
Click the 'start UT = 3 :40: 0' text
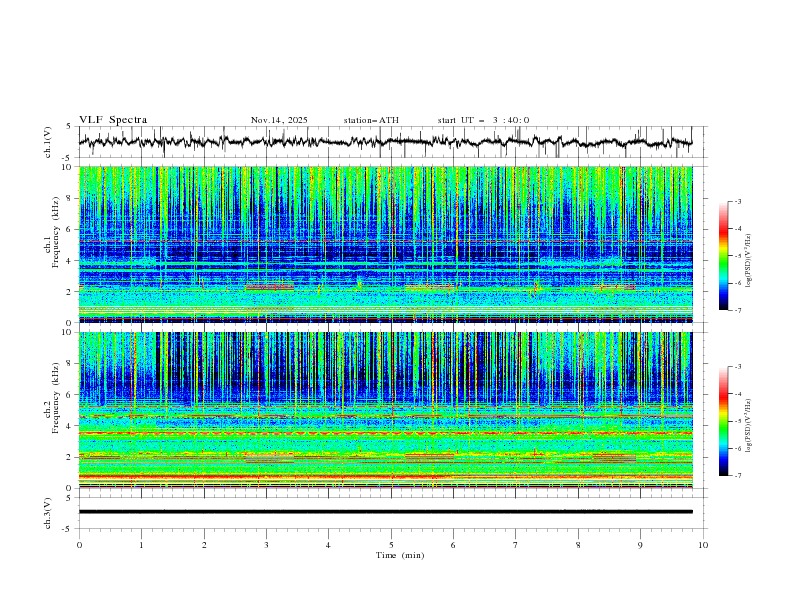point(483,120)
